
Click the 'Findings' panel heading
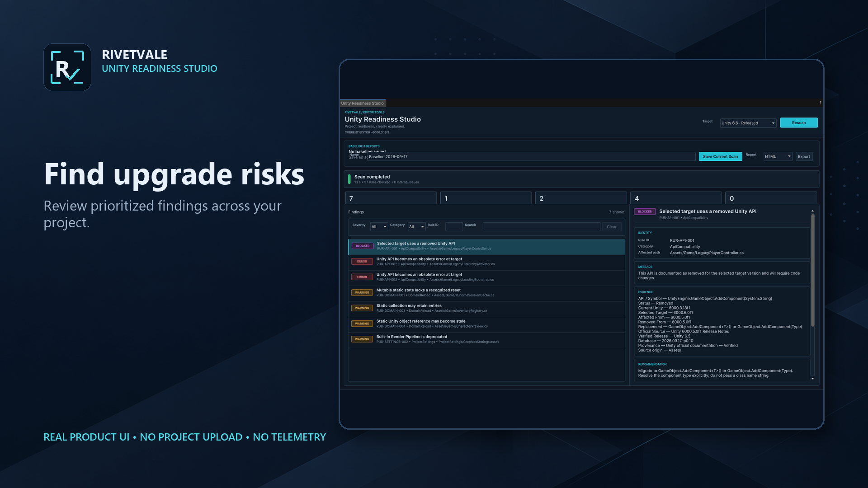point(356,212)
